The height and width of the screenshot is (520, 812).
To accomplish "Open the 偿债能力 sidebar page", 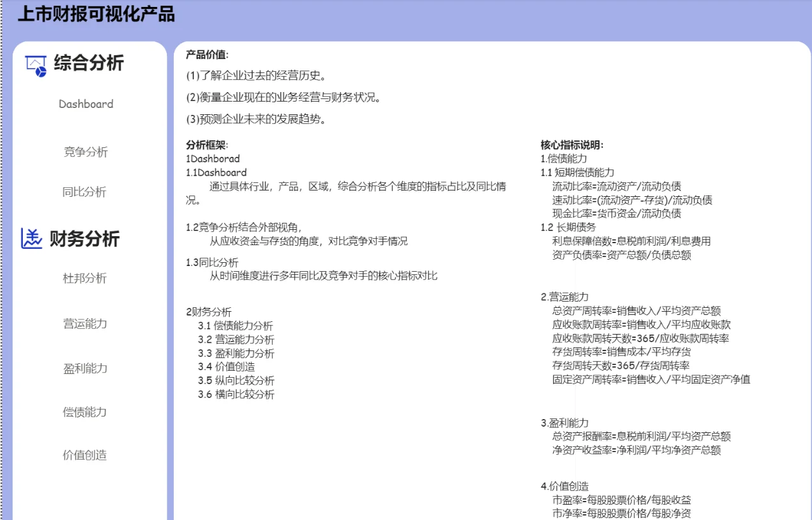I will point(85,412).
